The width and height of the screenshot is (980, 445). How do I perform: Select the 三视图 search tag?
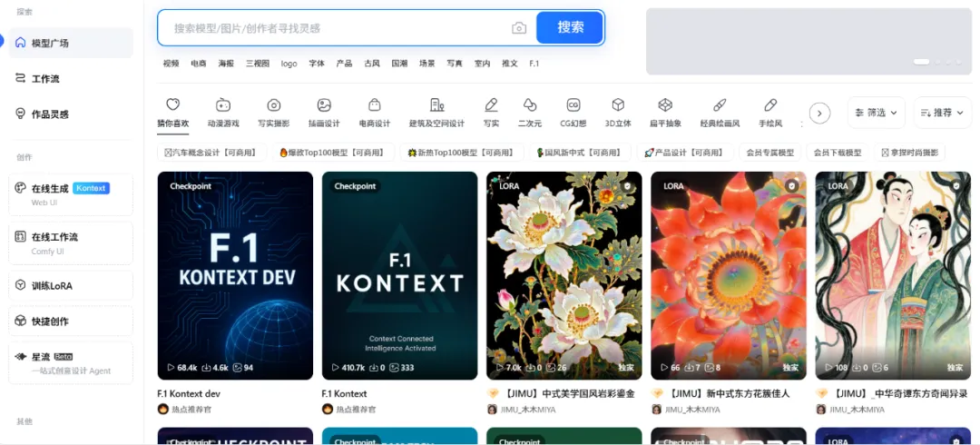pyautogui.click(x=258, y=64)
